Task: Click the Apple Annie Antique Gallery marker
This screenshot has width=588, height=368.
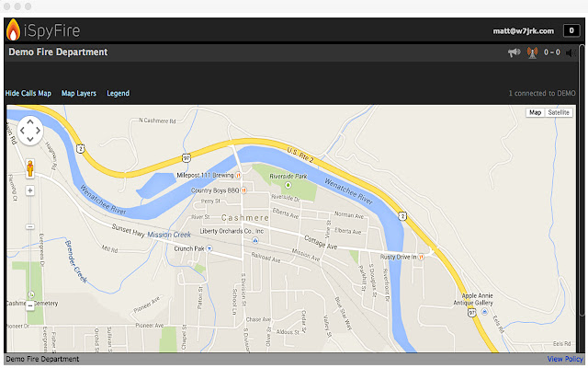Action: tap(484, 311)
